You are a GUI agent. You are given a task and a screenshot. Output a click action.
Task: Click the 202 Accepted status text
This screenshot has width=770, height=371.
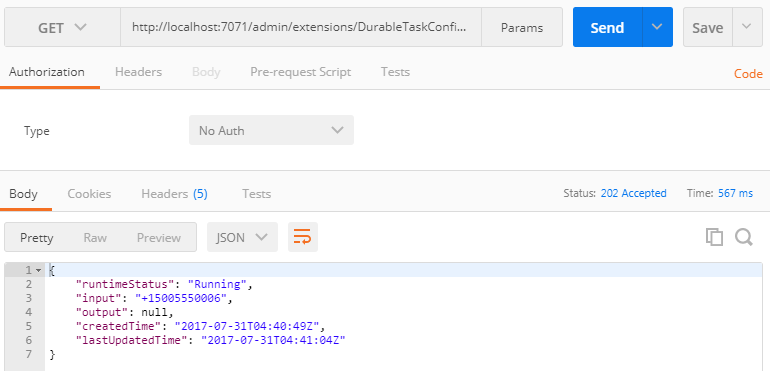point(633,193)
